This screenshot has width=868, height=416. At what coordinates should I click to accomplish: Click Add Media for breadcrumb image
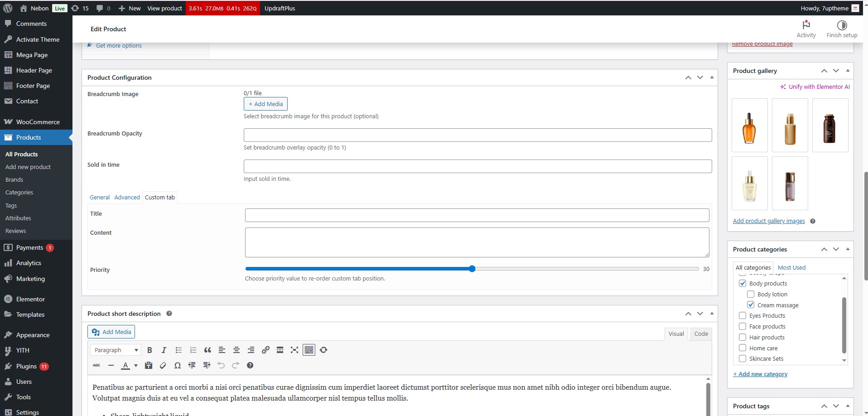[x=265, y=104]
